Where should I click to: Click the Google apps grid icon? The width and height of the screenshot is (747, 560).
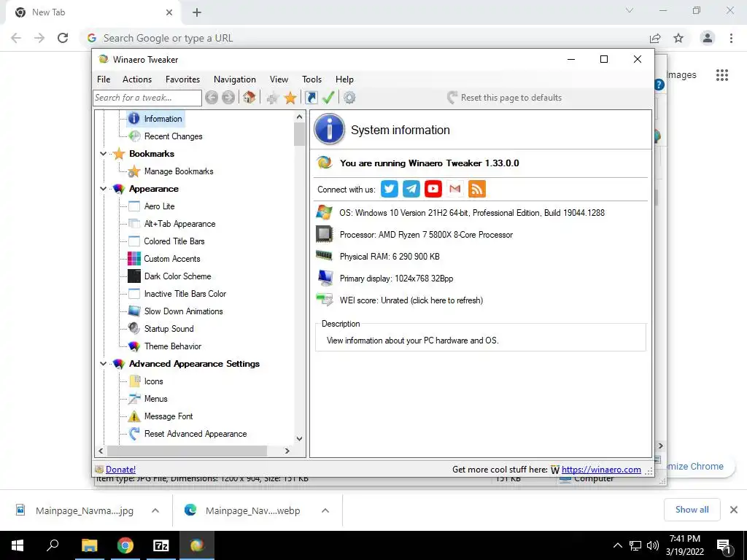point(722,75)
